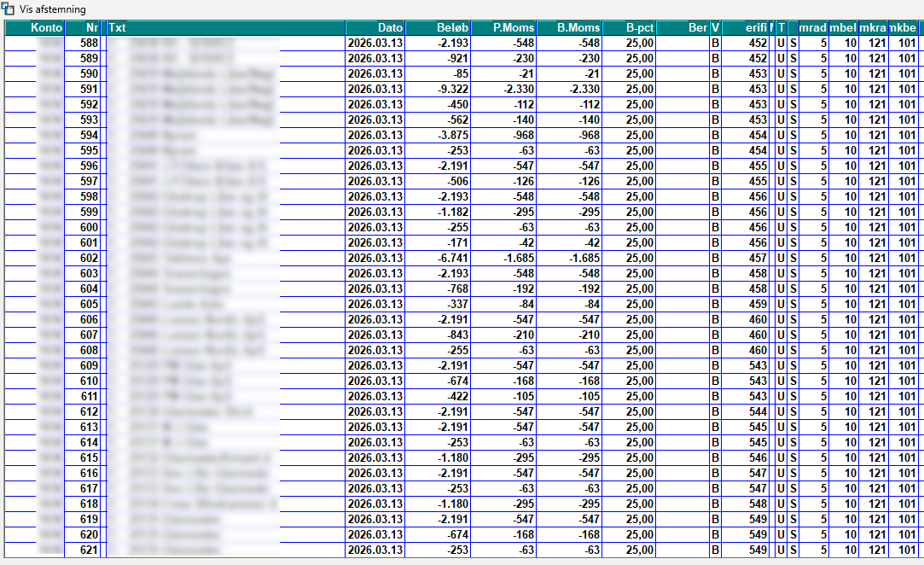
Task: Click P.Moms value -2.330
Action: pyautogui.click(x=519, y=89)
